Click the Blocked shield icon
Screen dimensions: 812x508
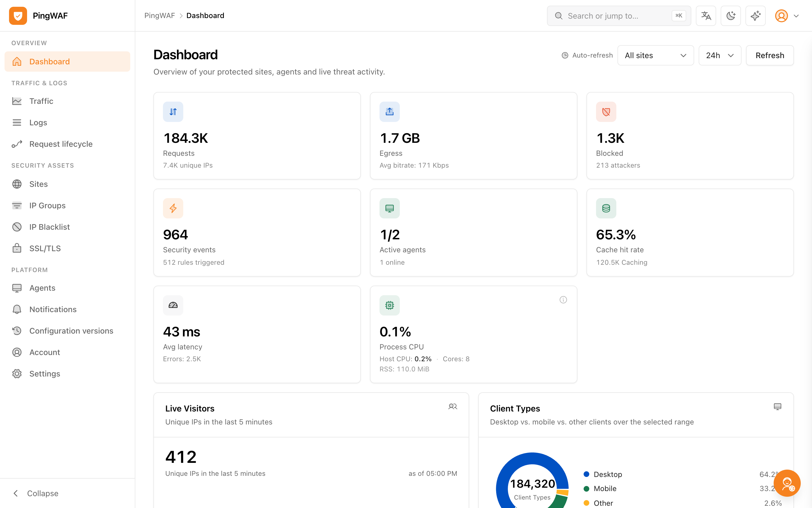(606, 111)
